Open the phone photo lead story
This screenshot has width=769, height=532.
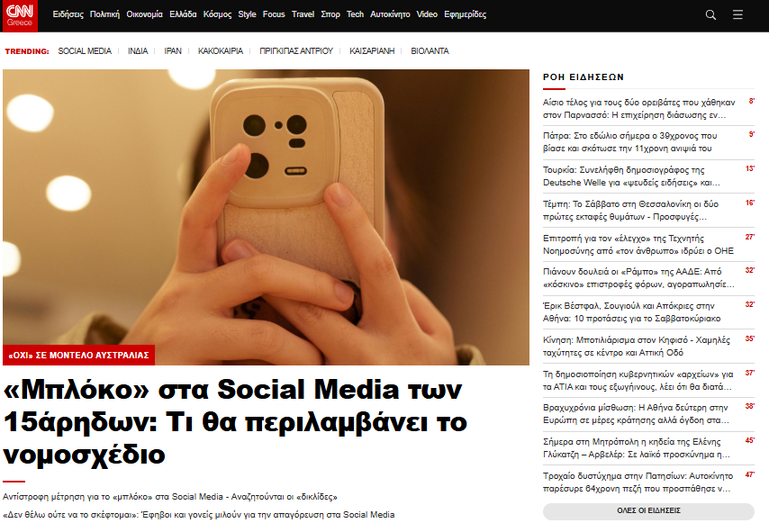tap(266, 217)
